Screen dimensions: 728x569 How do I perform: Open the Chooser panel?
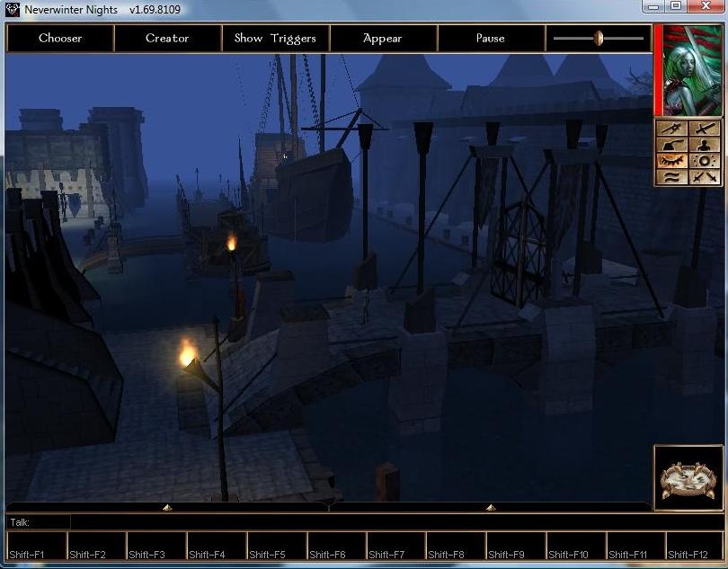pyautogui.click(x=60, y=39)
